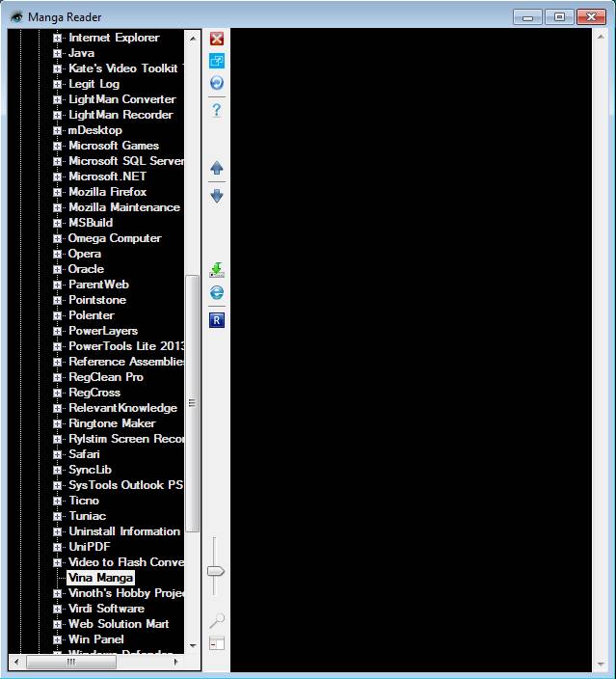Expand the Internet Explorer folder node

click(57, 39)
